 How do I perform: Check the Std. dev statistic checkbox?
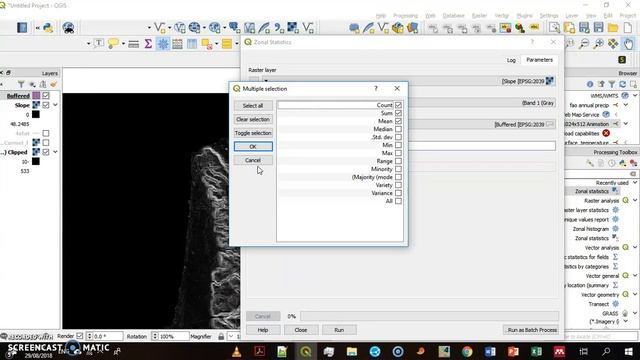(398, 137)
